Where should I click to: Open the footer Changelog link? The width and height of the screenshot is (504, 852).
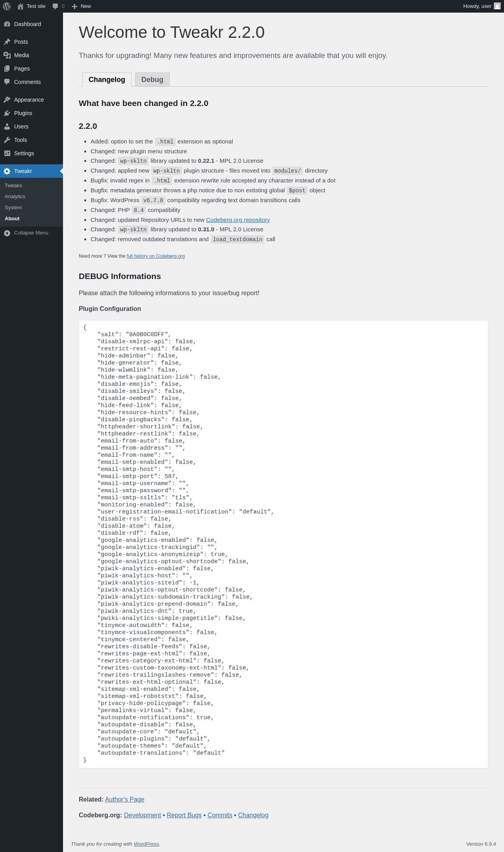(x=253, y=815)
